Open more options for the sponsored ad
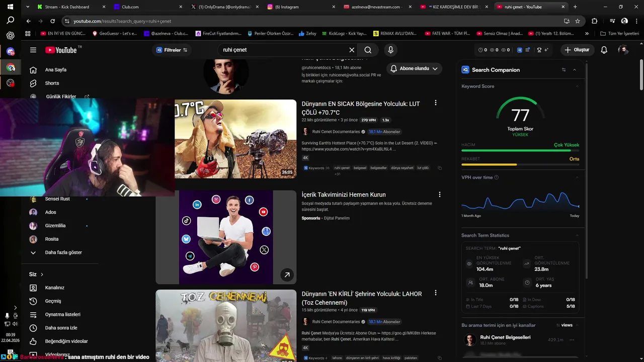Viewport: 644px width, 362px height. 440,195
